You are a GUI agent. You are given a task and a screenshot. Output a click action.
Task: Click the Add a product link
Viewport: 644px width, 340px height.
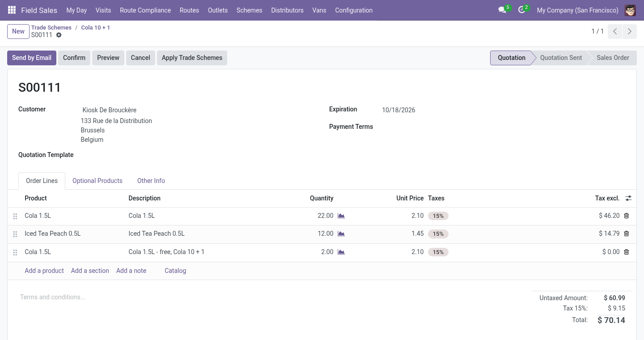click(44, 271)
